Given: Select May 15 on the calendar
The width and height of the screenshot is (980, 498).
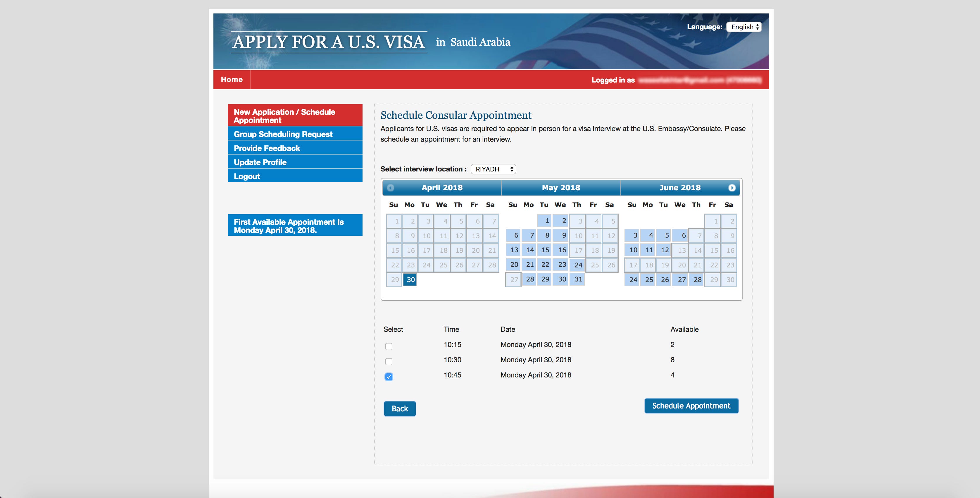Looking at the screenshot, I should point(545,250).
